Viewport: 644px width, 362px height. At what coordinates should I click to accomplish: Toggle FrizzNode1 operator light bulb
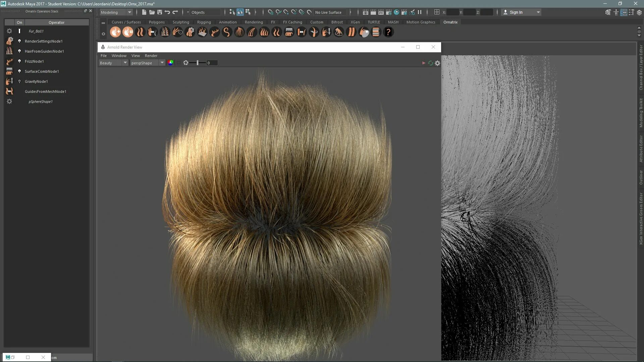tap(19, 61)
